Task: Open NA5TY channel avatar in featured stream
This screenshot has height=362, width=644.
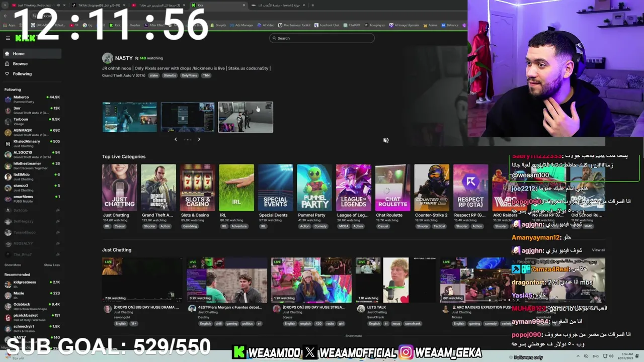Action: [107, 58]
